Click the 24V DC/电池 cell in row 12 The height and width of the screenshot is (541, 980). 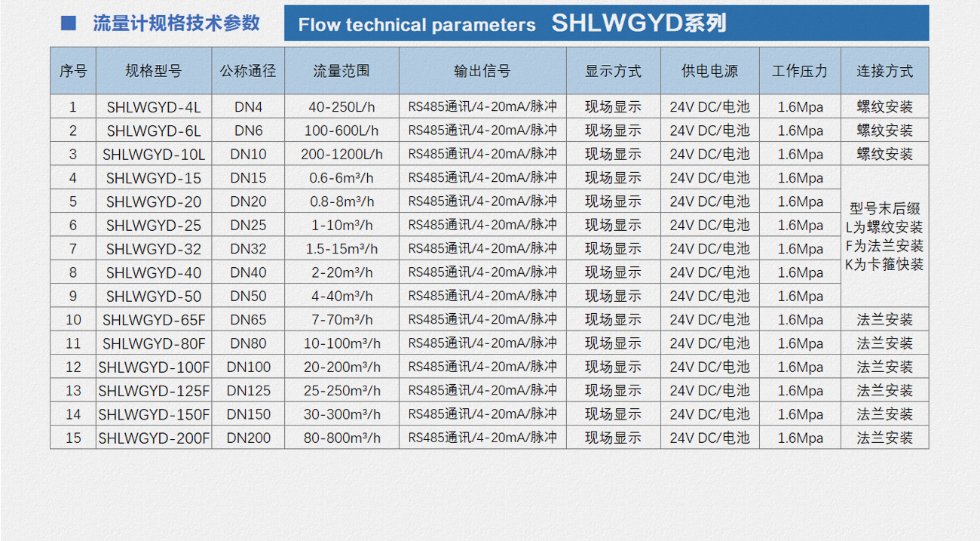(710, 367)
